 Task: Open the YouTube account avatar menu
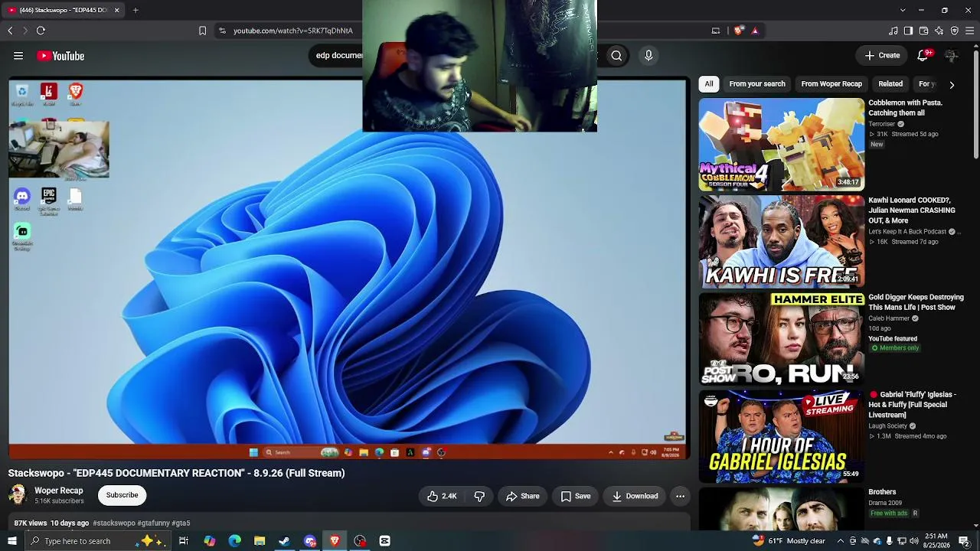951,55
